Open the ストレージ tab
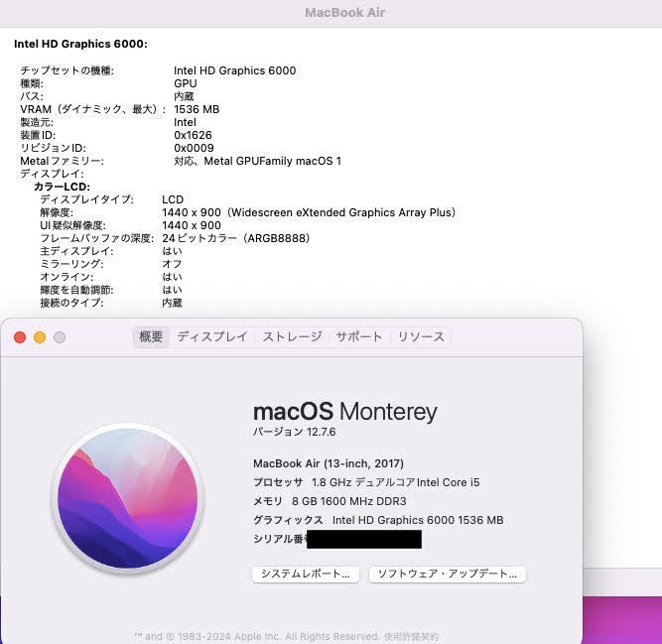 click(292, 337)
